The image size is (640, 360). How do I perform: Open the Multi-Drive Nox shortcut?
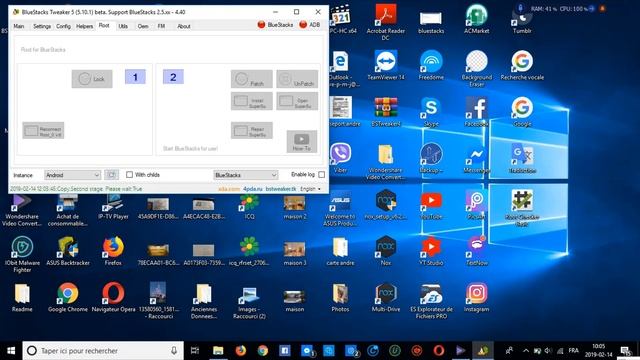[386, 298]
